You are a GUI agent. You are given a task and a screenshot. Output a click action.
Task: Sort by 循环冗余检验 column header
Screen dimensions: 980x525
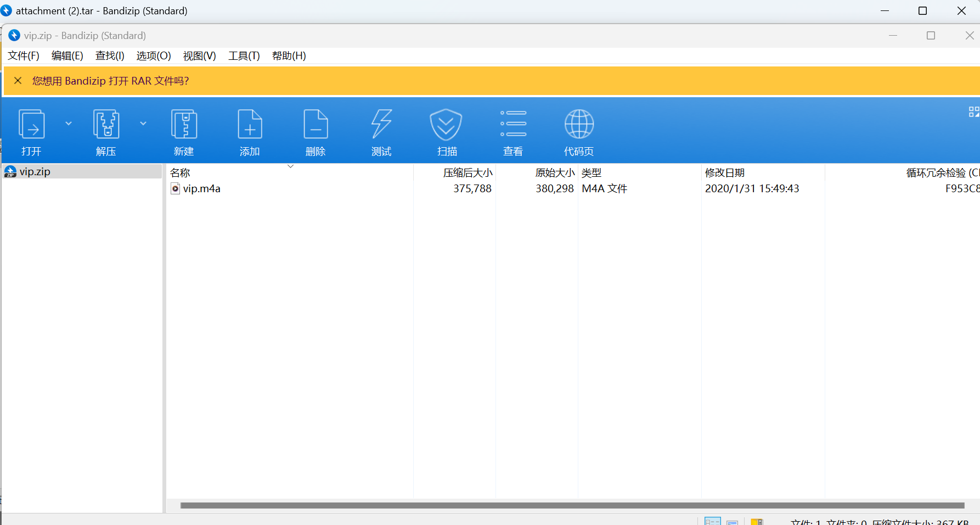[943, 173]
